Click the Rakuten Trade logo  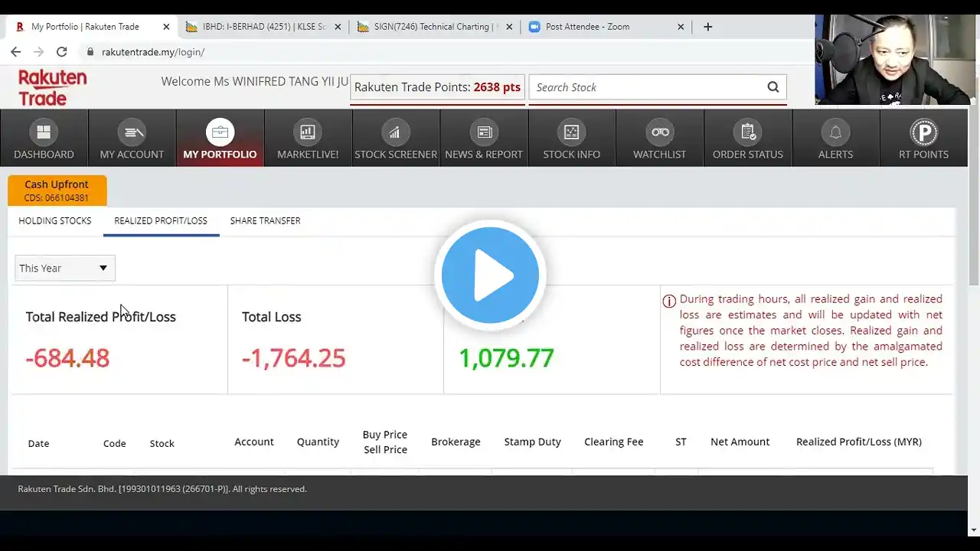[52, 87]
